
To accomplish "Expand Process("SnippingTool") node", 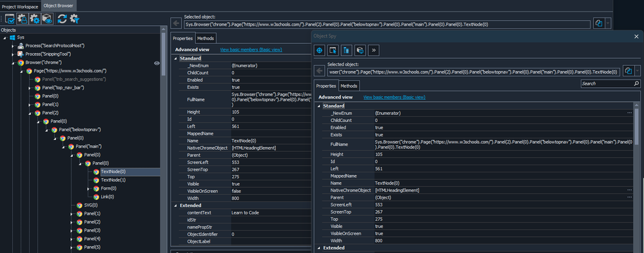I will click(x=13, y=54).
